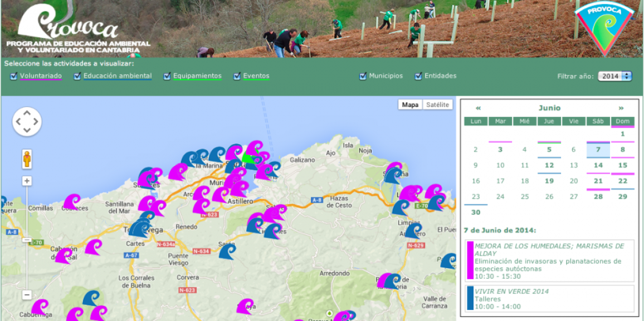The image size is (644, 321).
Task: Select June 22 in the calendar
Action: (623, 181)
